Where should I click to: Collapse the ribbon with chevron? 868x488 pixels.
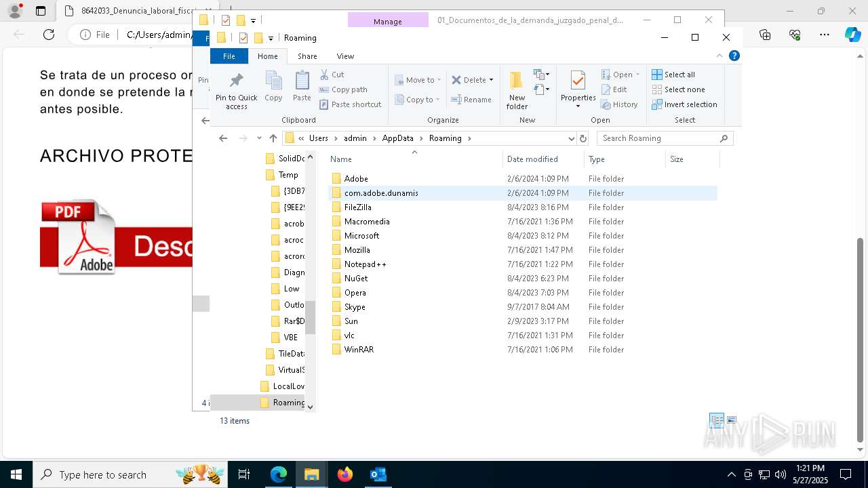tap(719, 56)
